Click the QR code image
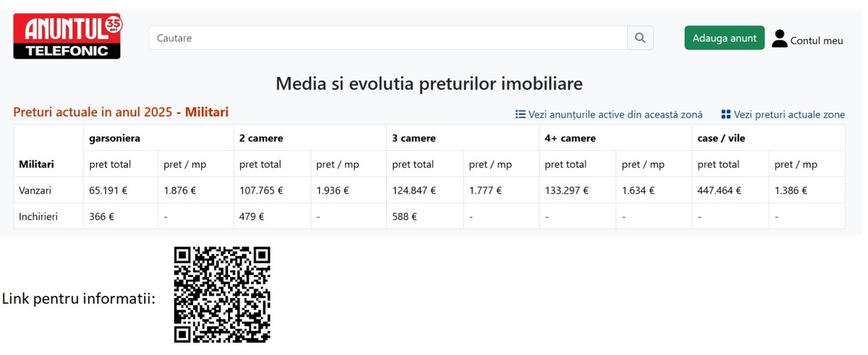 (x=222, y=294)
